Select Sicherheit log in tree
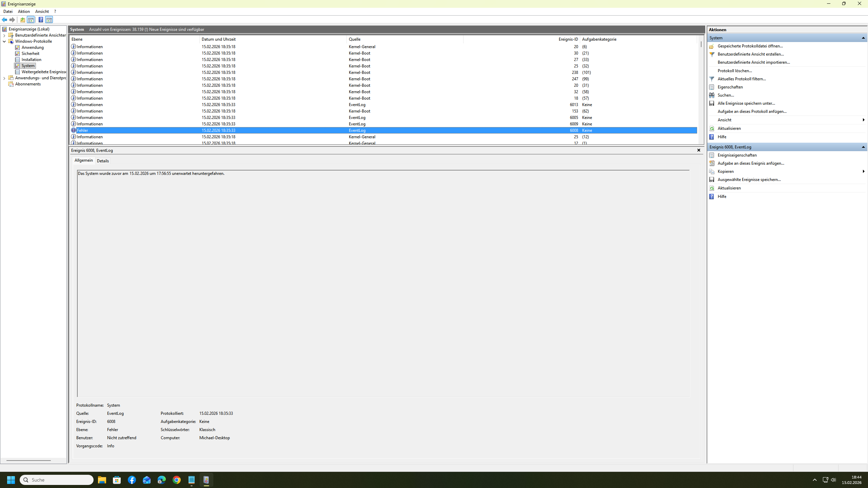The height and width of the screenshot is (488, 868). pyautogui.click(x=30, y=54)
